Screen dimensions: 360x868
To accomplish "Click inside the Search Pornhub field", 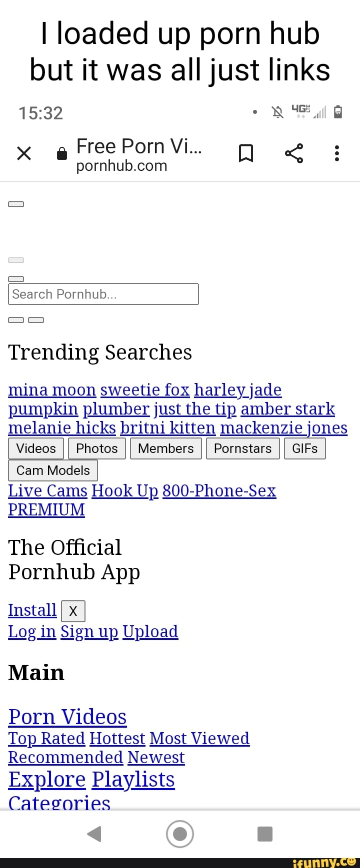I will [x=103, y=294].
